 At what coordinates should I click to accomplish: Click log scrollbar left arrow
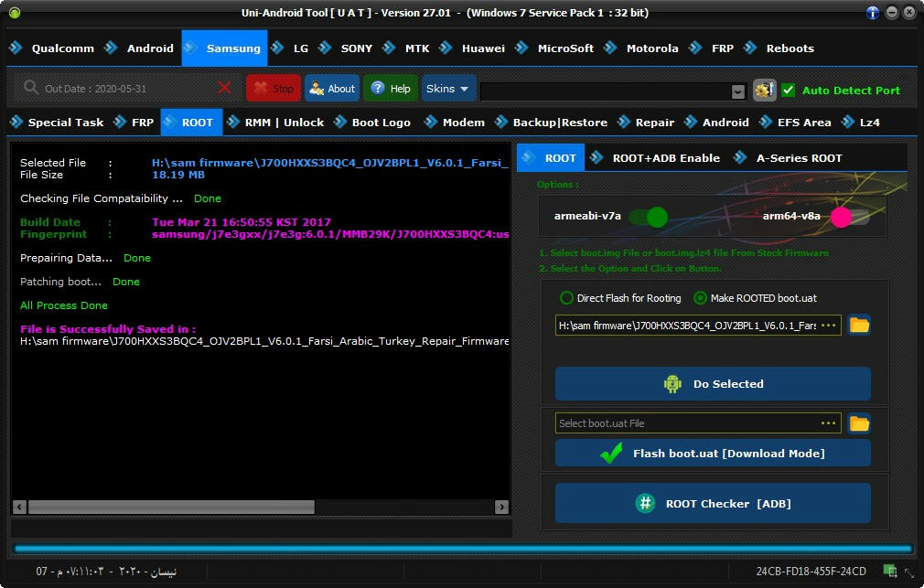pyautogui.click(x=19, y=508)
